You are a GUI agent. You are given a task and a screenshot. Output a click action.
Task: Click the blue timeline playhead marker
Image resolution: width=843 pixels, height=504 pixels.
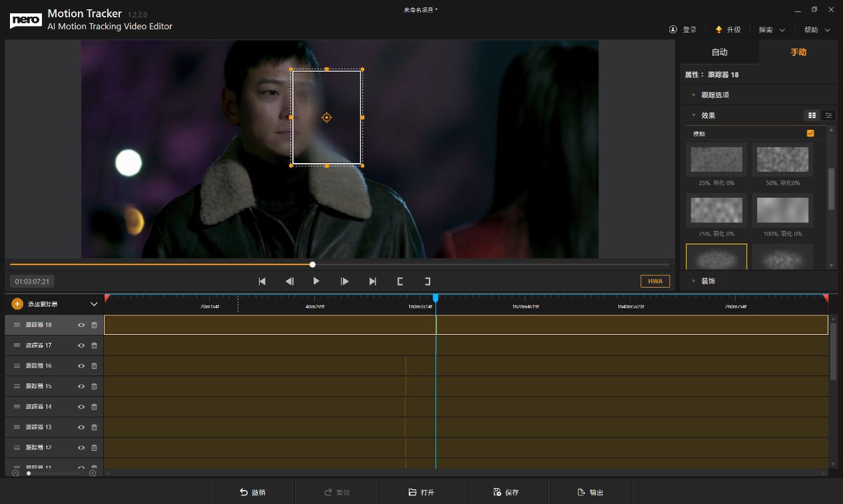pos(435,298)
